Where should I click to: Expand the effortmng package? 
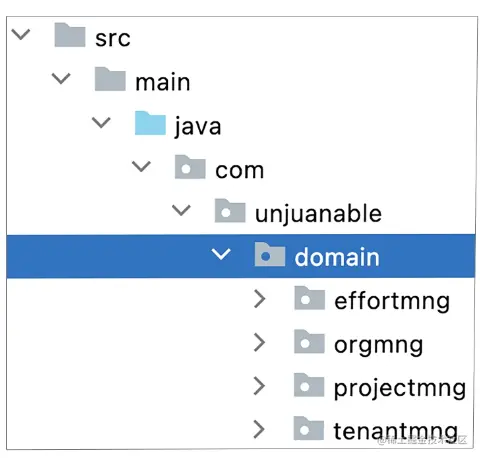point(260,299)
